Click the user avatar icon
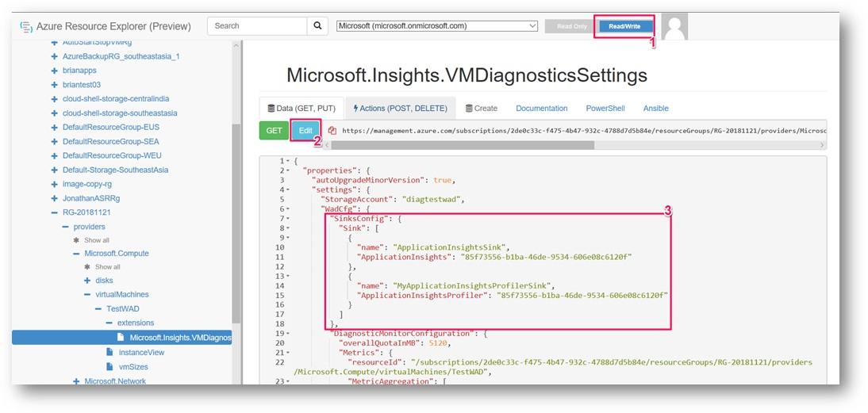The width and height of the screenshot is (868, 413). (674, 26)
